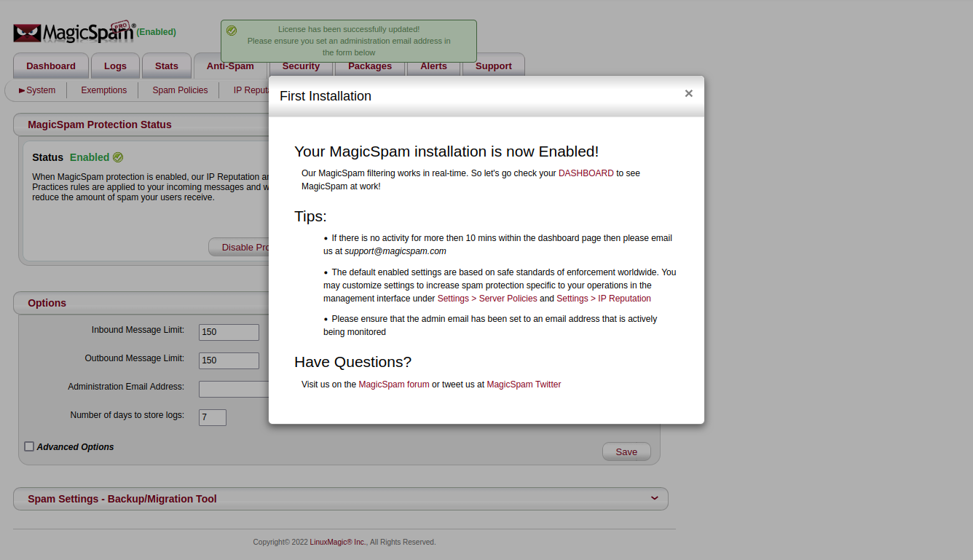Click the First Installation dialog title

pos(326,96)
